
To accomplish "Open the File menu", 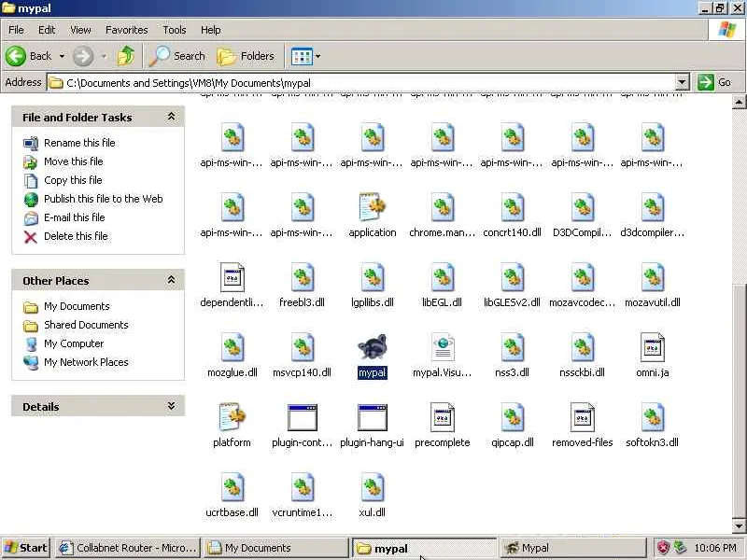I will tap(16, 30).
